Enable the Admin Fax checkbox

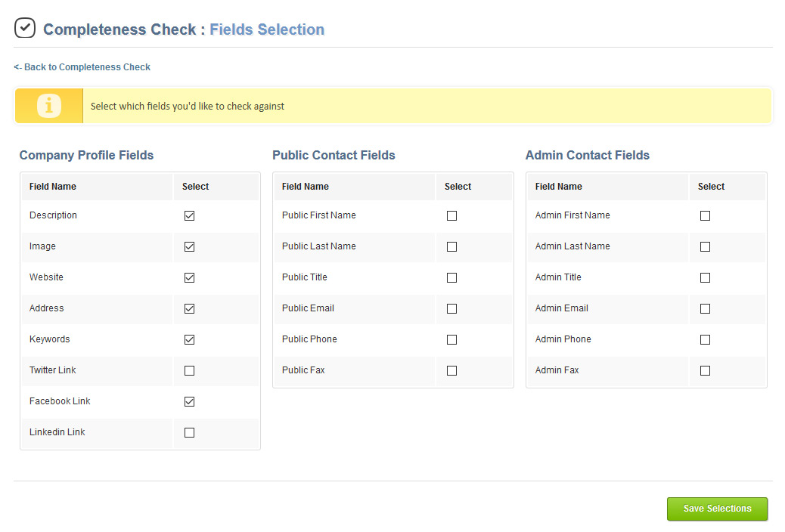coord(705,370)
